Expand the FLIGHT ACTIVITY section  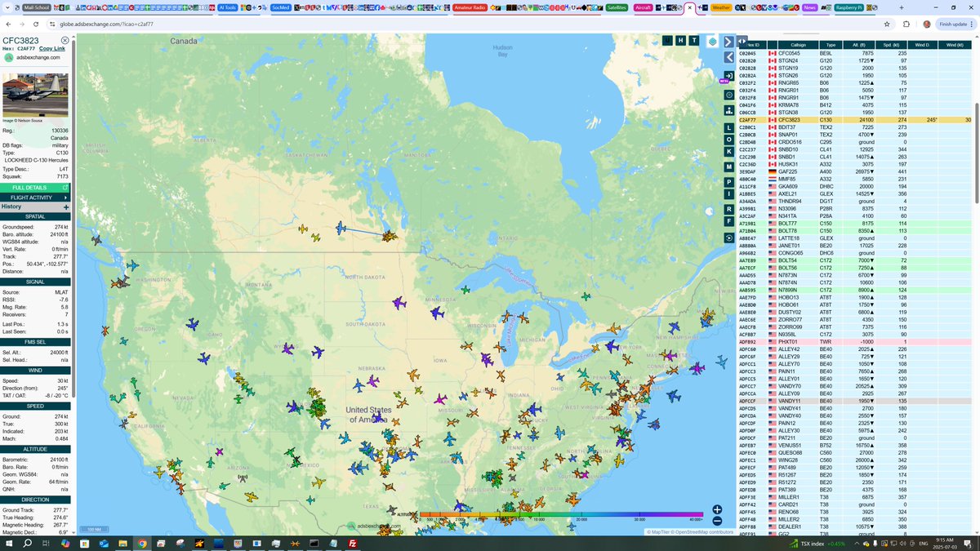tap(35, 198)
